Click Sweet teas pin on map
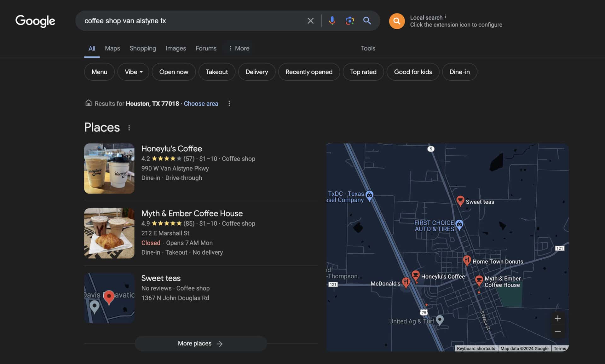 tap(460, 200)
